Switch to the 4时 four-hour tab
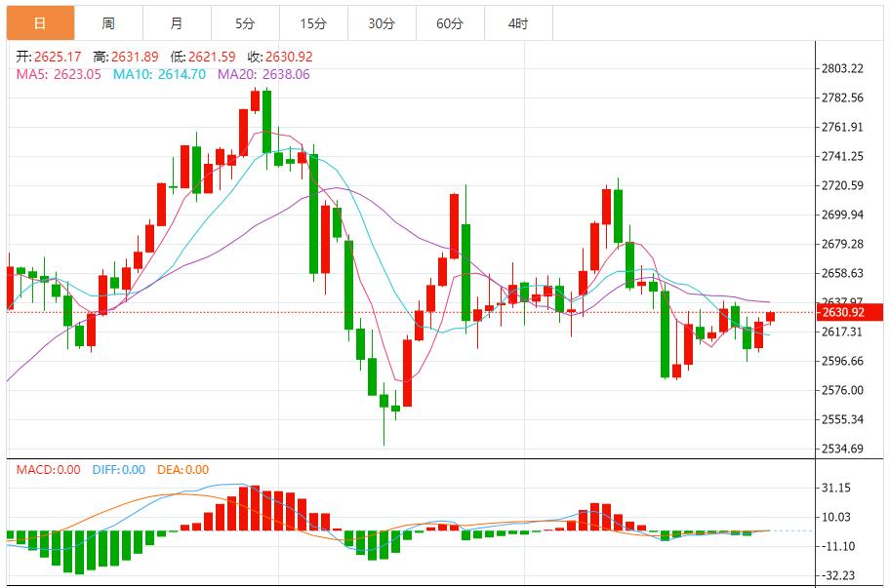Viewport: 889px width, 588px height. coord(518,23)
